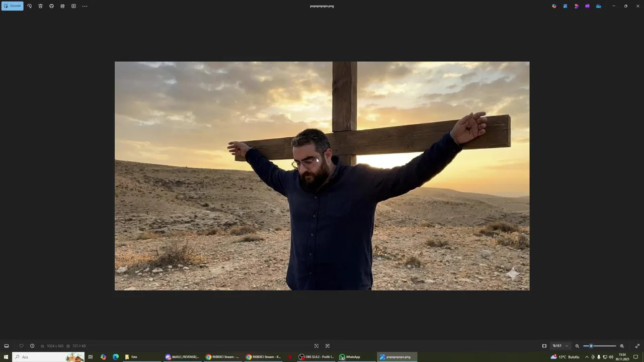This screenshot has width=644, height=362.
Task: Open the blue Clipchamp-style app icon at top right
Action: (x=565, y=6)
